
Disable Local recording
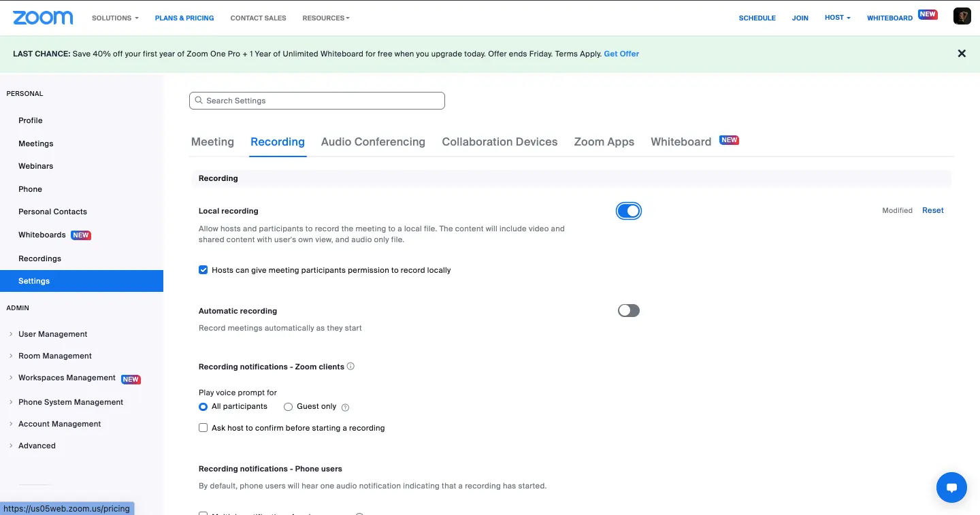628,210
